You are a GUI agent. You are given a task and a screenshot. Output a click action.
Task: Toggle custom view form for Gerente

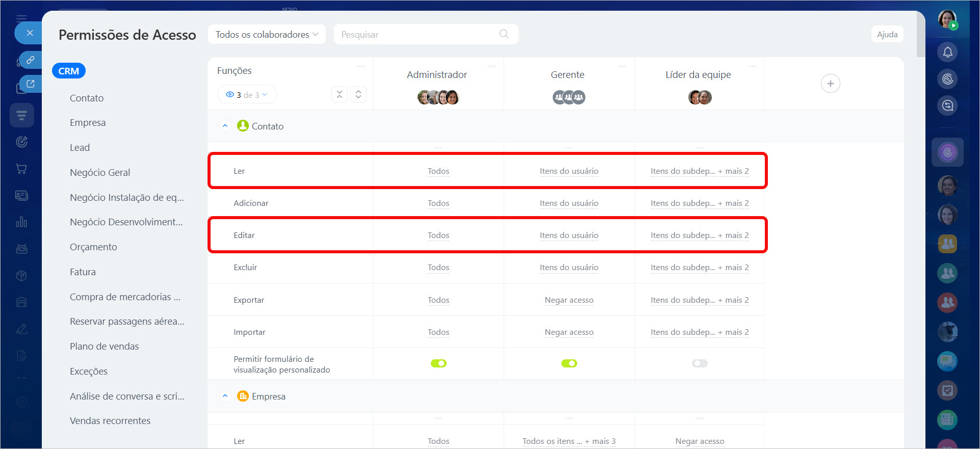(x=569, y=363)
